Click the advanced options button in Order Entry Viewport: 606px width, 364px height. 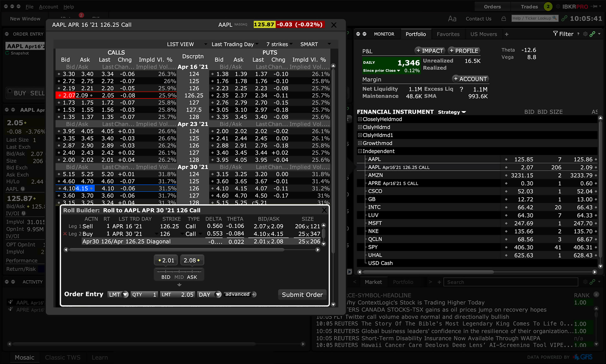(x=240, y=295)
